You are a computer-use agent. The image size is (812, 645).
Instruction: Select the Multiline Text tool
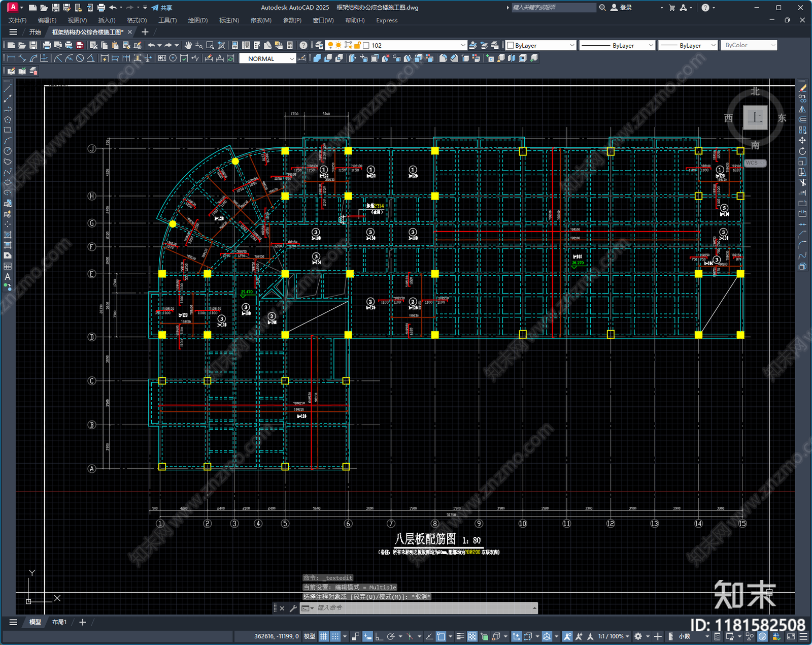[x=8, y=277]
